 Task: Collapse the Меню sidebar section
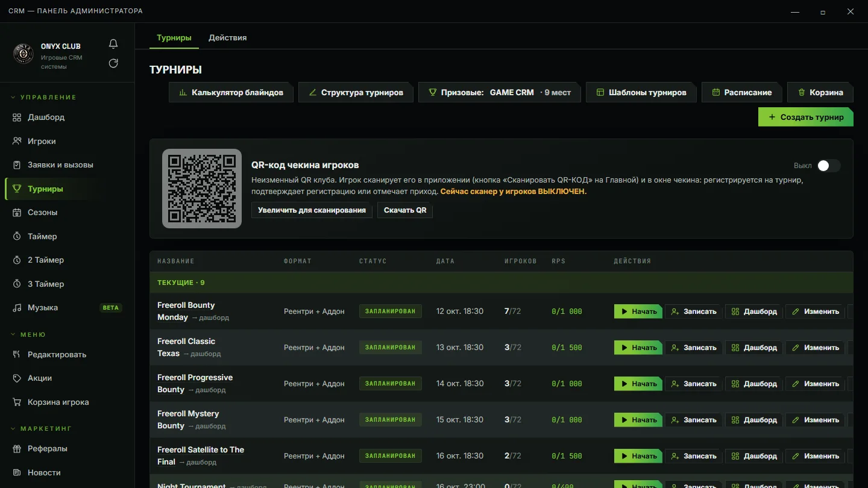click(28, 334)
